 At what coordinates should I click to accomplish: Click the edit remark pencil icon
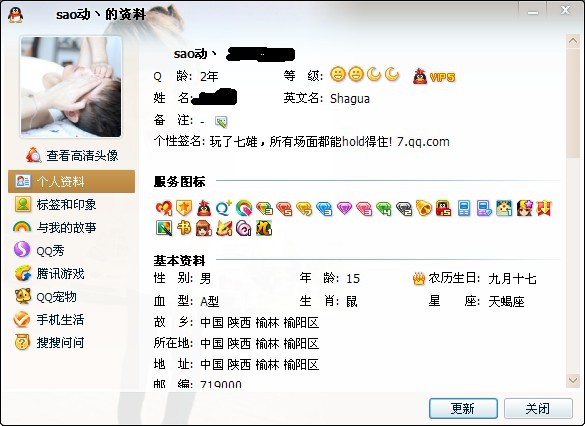[x=221, y=121]
